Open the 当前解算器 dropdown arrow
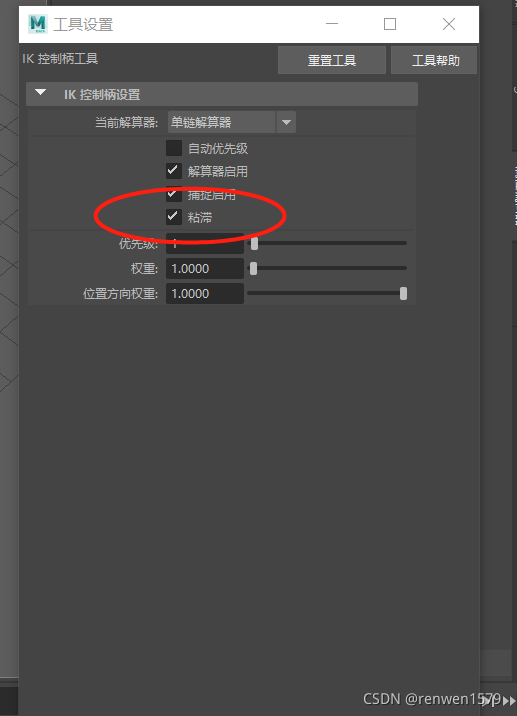The height and width of the screenshot is (716, 517). coord(286,122)
